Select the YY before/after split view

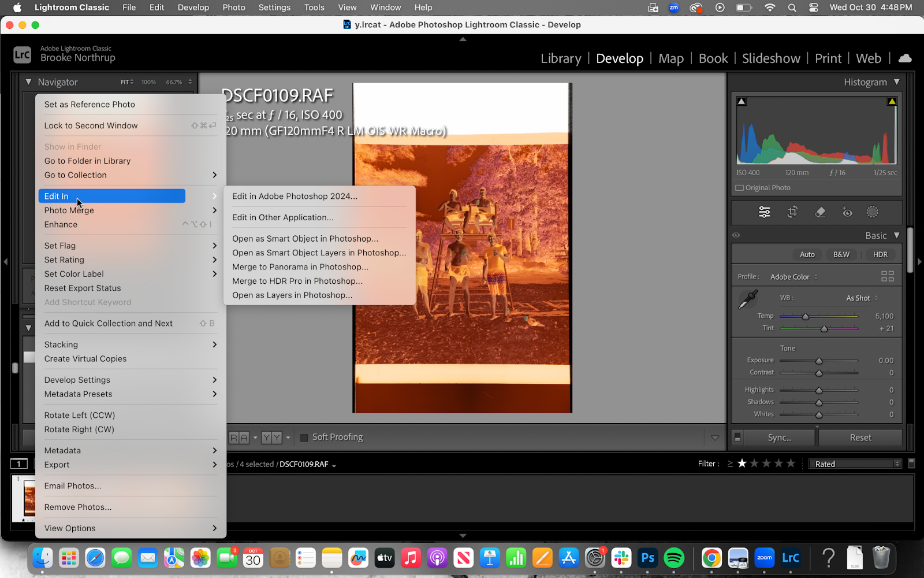pyautogui.click(x=271, y=438)
